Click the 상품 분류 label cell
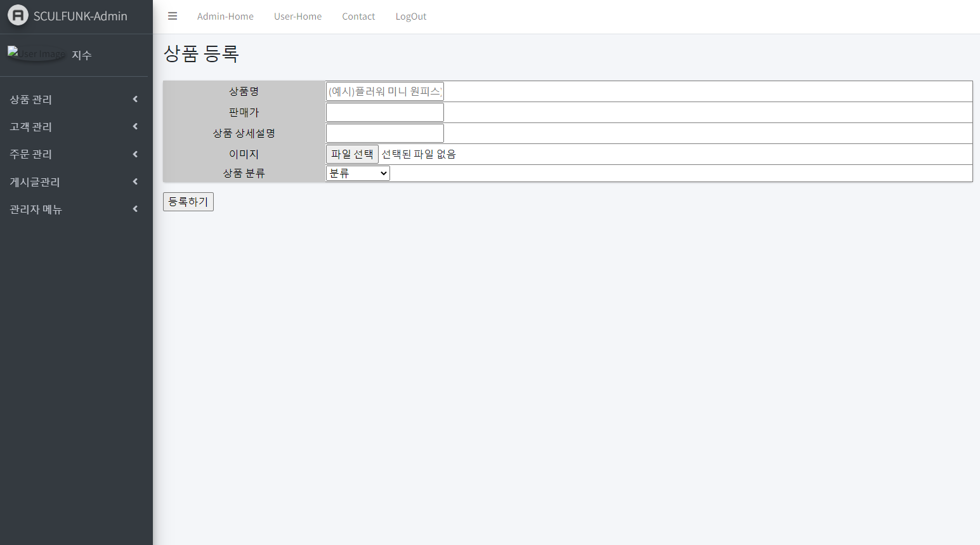 [x=244, y=173]
